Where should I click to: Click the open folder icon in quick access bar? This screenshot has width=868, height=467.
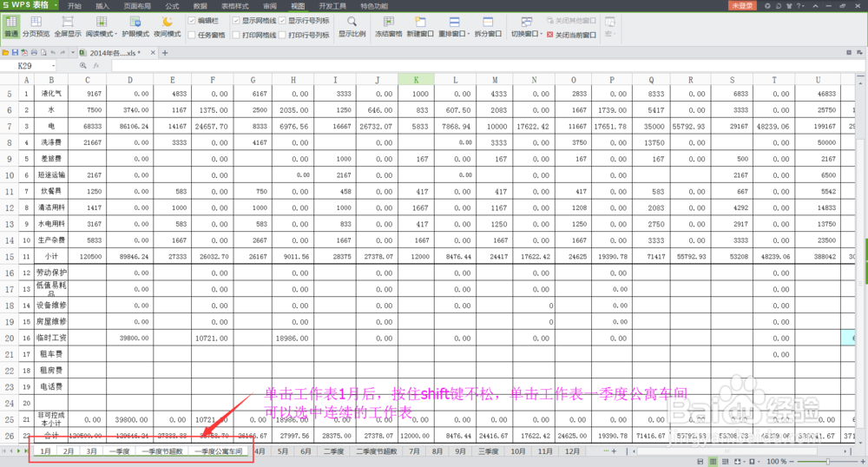point(5,53)
